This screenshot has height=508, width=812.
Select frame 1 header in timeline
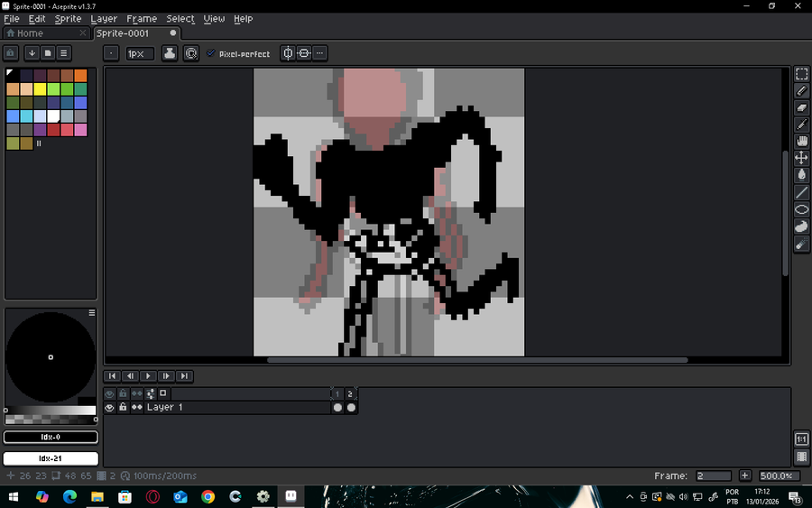[337, 394]
